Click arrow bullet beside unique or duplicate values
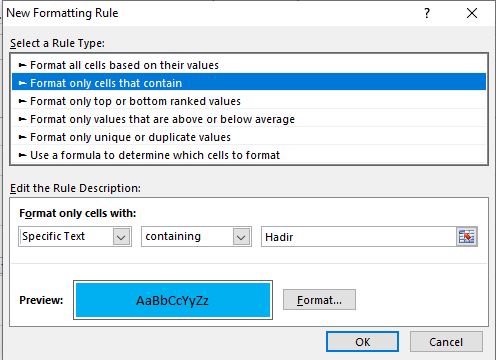The image size is (496, 360). pyautogui.click(x=22, y=137)
